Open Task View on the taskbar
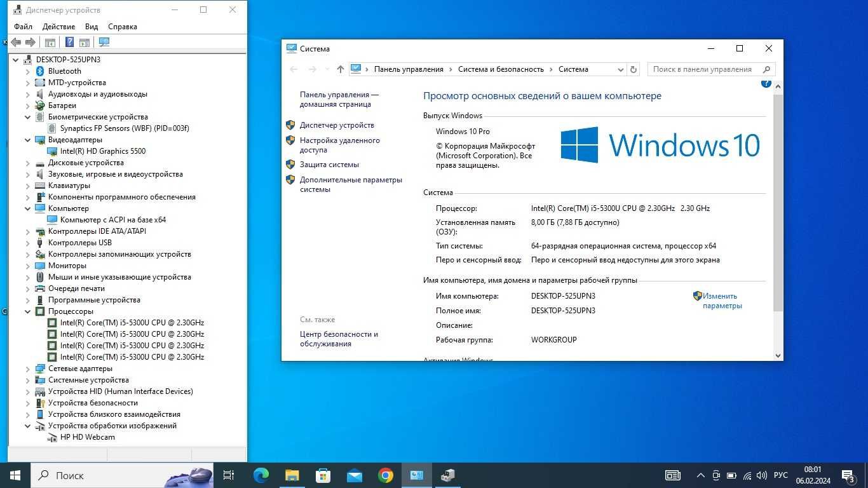The height and width of the screenshot is (488, 868). click(x=229, y=475)
